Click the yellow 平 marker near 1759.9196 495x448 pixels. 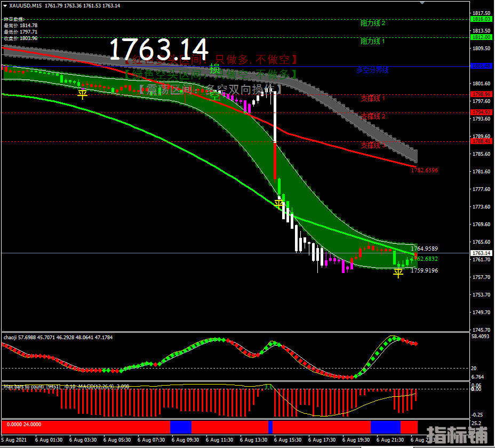pyautogui.click(x=398, y=273)
